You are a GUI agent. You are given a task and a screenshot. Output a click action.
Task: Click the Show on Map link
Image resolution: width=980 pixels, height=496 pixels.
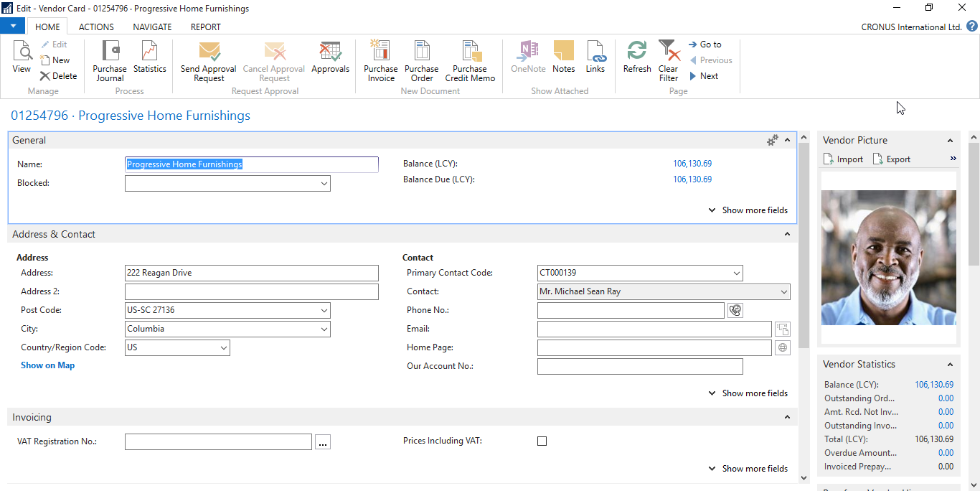pyautogui.click(x=47, y=365)
